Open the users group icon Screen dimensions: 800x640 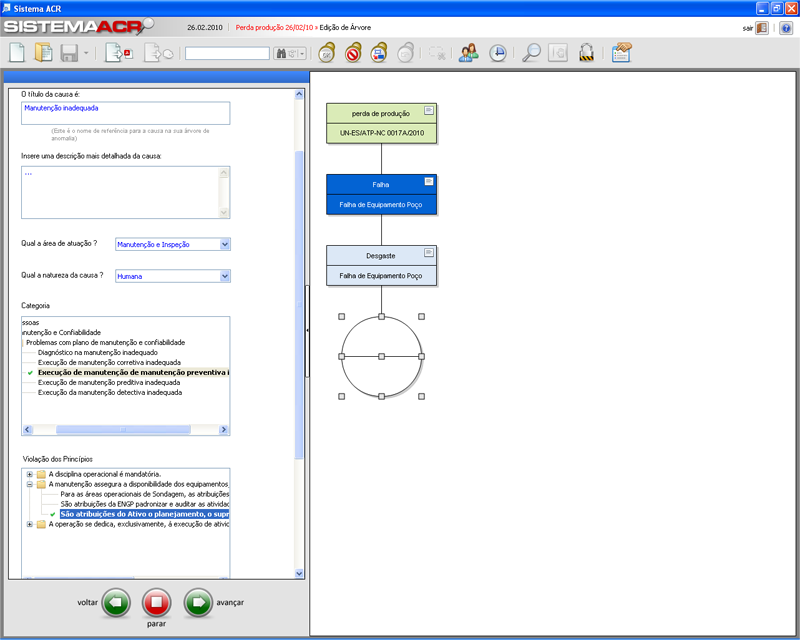point(468,53)
